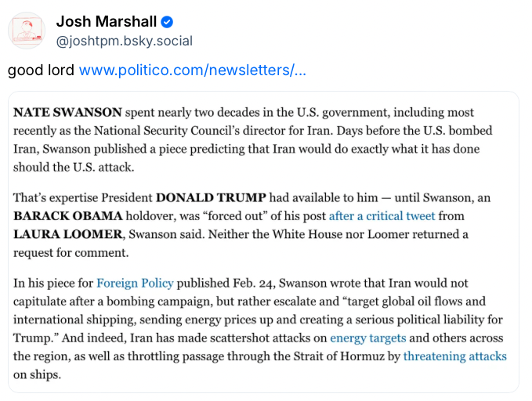Click the bold DONALD TRUMP text
The height and width of the screenshot is (401, 532).
211,198
